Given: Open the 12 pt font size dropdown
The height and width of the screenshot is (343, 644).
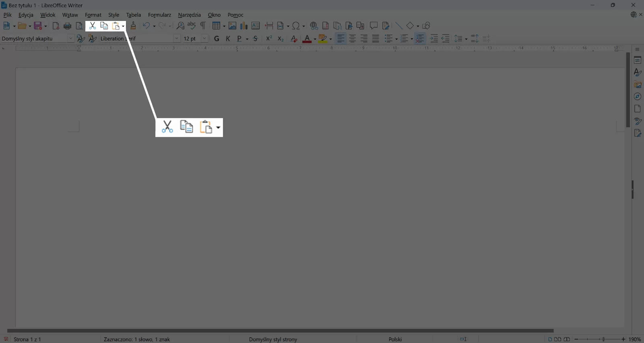Looking at the screenshot, I should point(204,39).
